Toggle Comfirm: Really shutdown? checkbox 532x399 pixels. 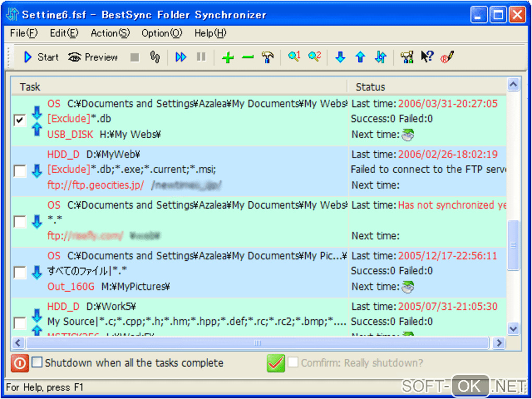coord(293,362)
